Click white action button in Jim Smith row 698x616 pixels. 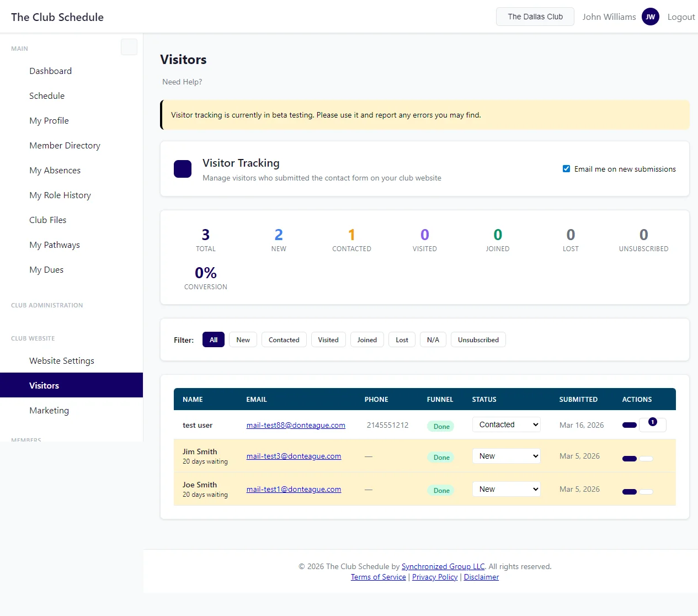(x=646, y=459)
